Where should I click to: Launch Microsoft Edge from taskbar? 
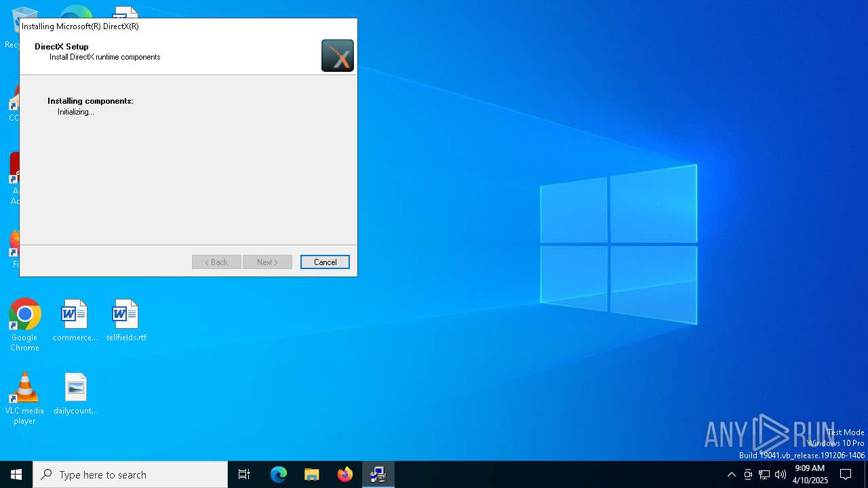click(x=279, y=474)
